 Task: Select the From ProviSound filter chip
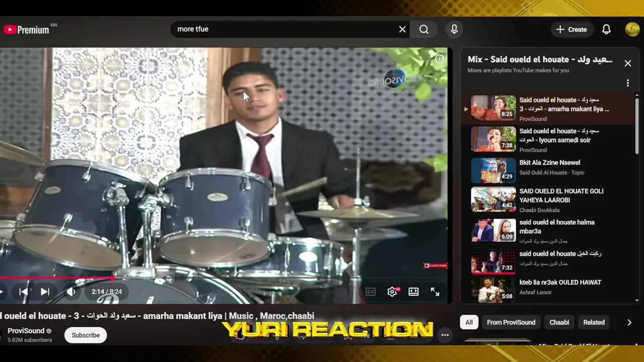click(511, 322)
